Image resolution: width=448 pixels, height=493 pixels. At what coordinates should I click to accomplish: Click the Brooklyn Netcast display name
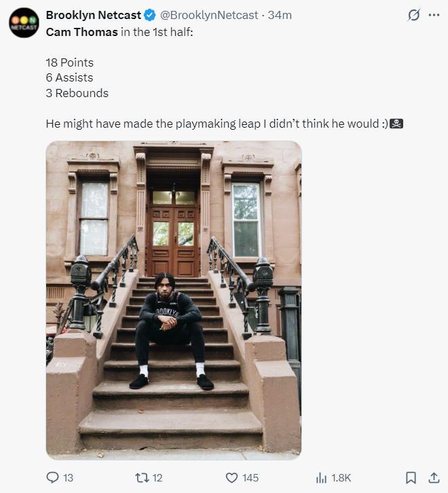(x=94, y=15)
